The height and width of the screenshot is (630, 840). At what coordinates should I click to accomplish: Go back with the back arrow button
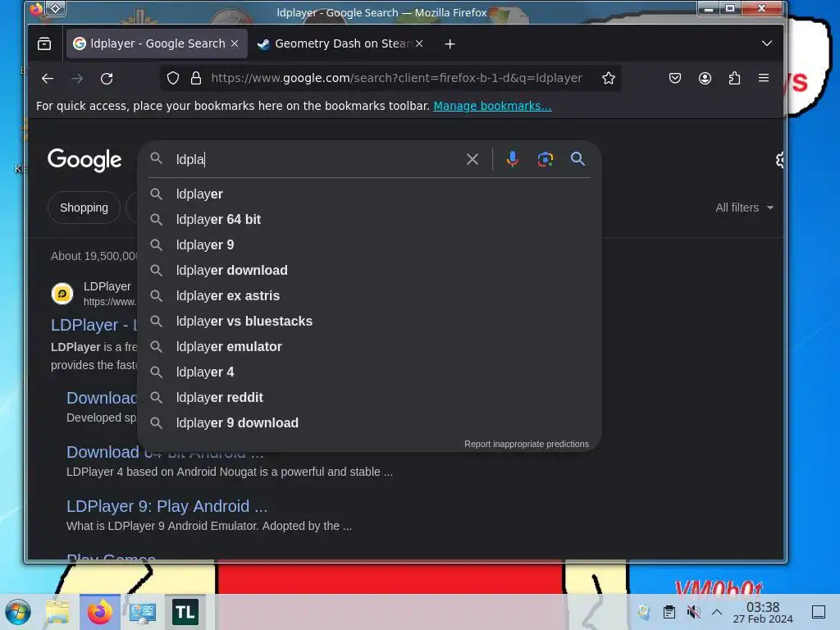48,79
